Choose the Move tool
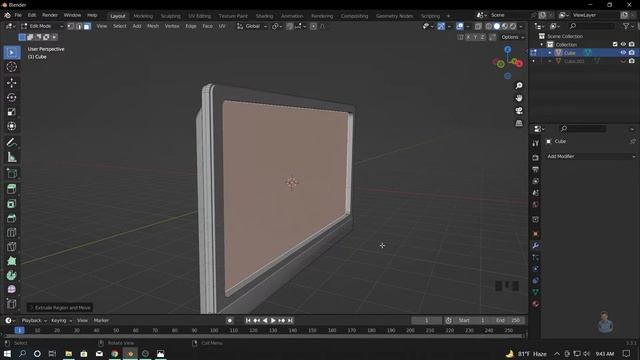Image resolution: width=640 pixels, height=360 pixels. click(11, 83)
